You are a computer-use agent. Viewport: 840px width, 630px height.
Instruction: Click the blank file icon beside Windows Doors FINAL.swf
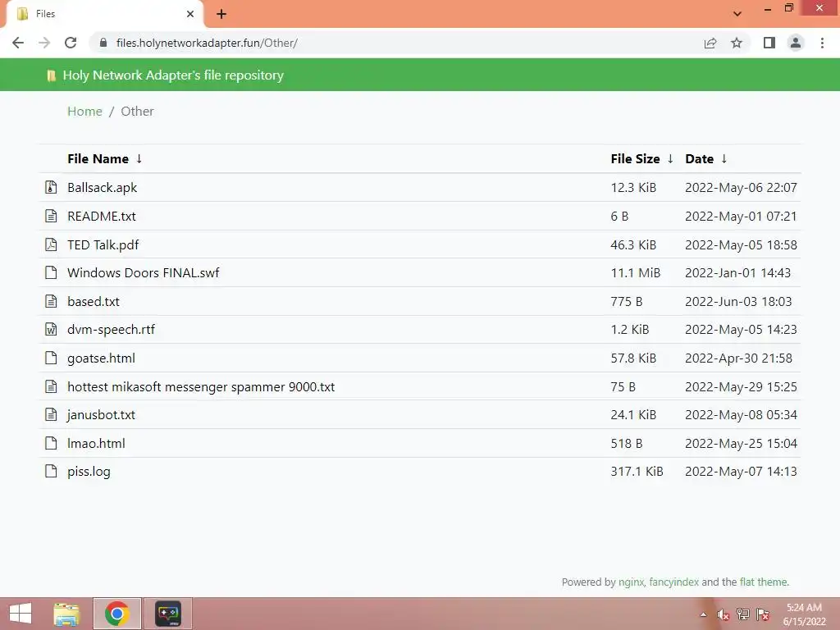tap(51, 272)
